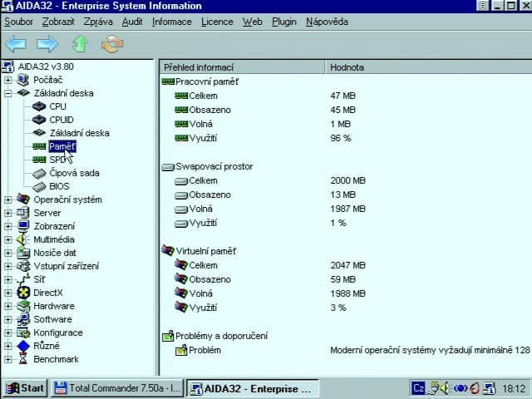Viewport: 532px width, 399px height.
Task: Expand the Počítač tree node
Action: point(7,80)
